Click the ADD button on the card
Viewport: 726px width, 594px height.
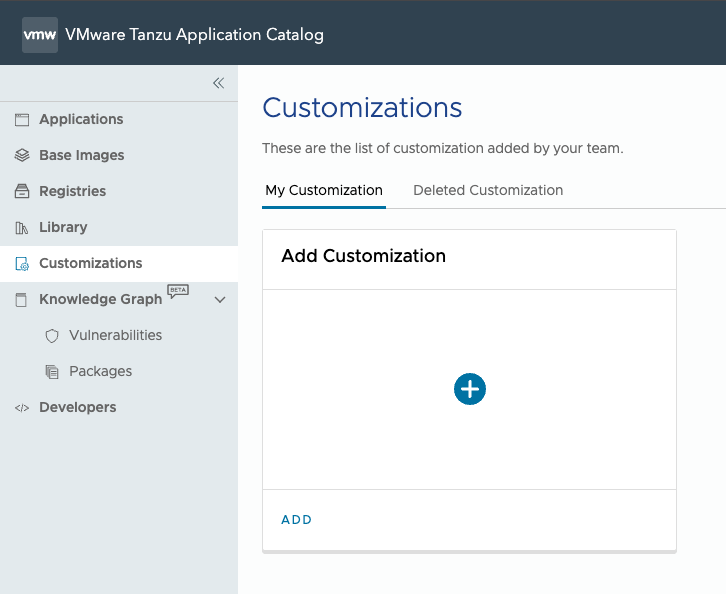click(x=296, y=519)
